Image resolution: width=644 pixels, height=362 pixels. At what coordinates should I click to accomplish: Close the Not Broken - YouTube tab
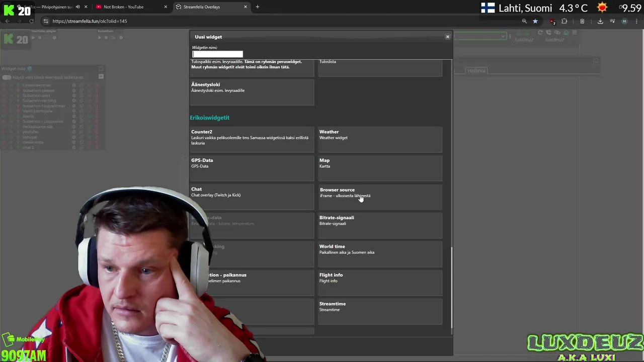tap(166, 7)
